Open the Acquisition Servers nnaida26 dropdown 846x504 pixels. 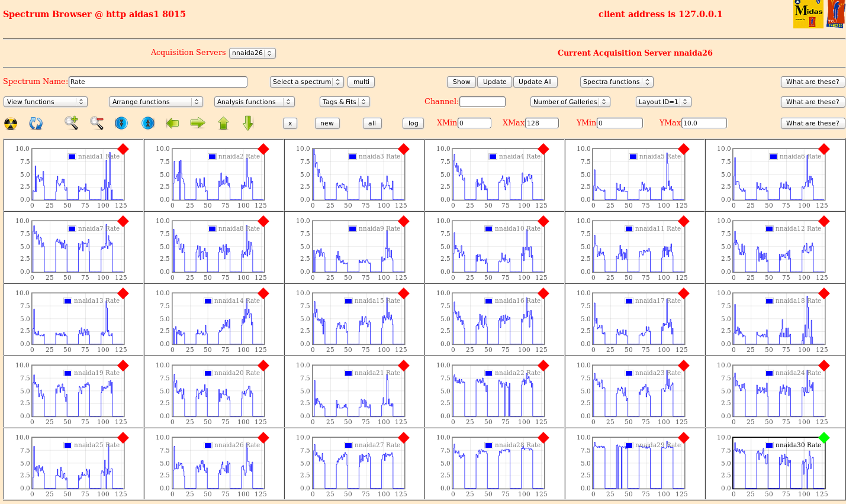click(252, 53)
